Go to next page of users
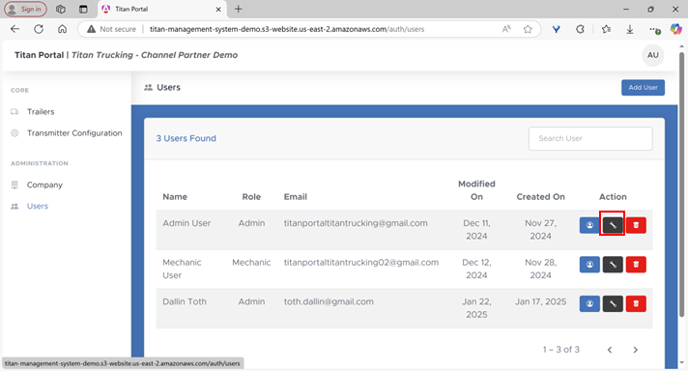This screenshot has height=371, width=688. tap(635, 350)
